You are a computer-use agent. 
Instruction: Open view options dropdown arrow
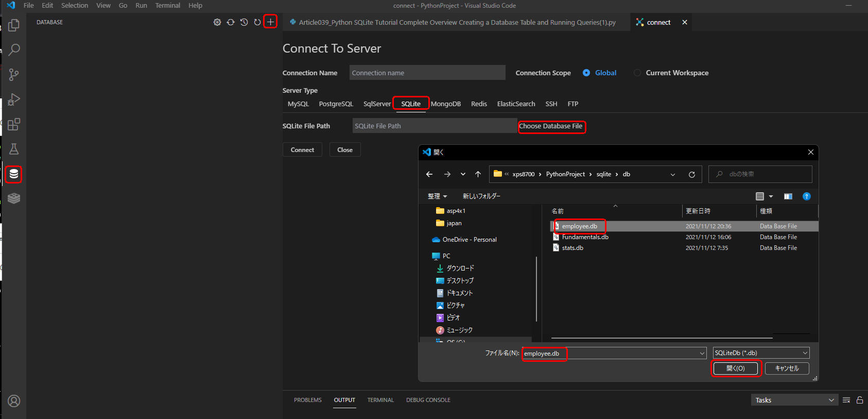[x=771, y=196]
